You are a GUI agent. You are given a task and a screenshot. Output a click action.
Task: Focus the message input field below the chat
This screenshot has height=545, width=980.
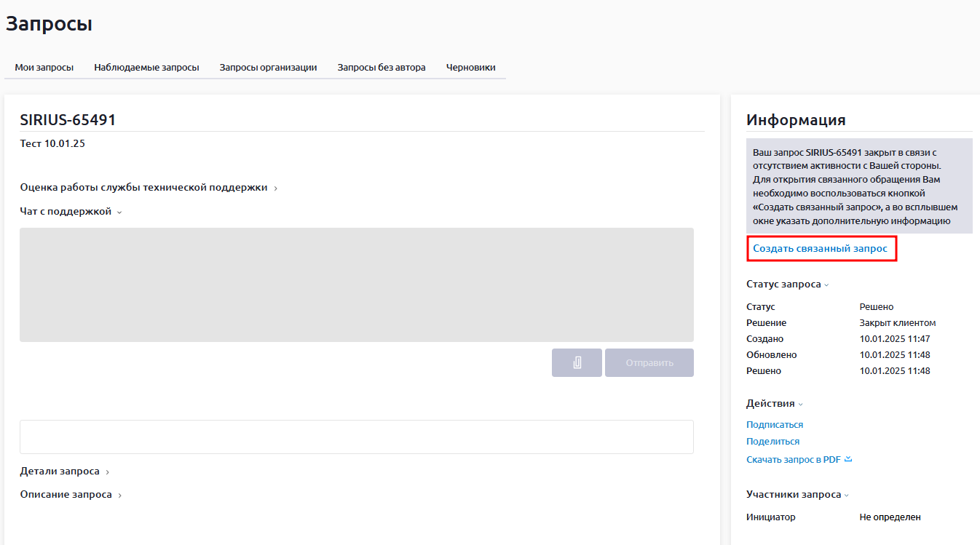pos(356,437)
